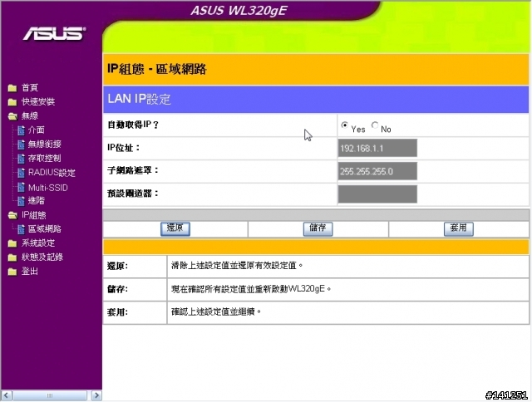Expand the folder icon beside 系統設定

click(12, 243)
